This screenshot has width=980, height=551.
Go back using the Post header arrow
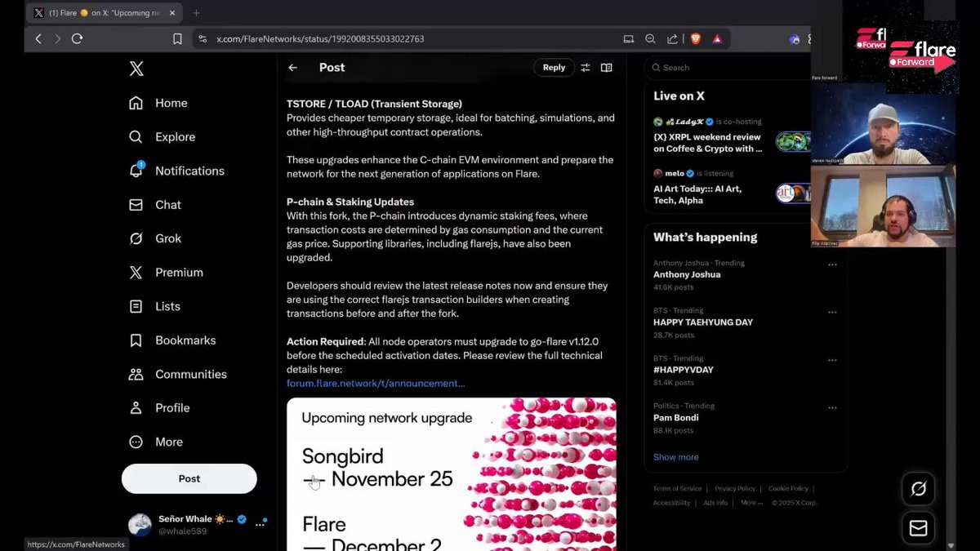coord(293,68)
